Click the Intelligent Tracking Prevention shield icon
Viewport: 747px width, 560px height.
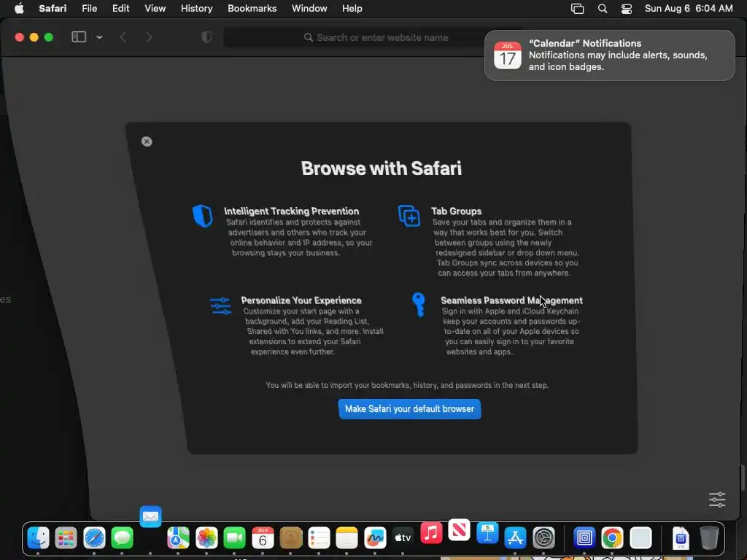(x=203, y=216)
